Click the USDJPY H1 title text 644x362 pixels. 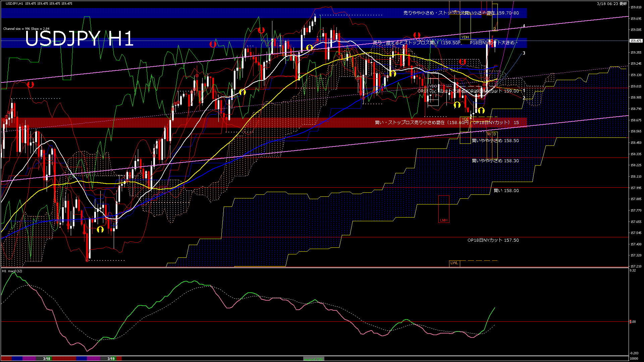point(79,39)
